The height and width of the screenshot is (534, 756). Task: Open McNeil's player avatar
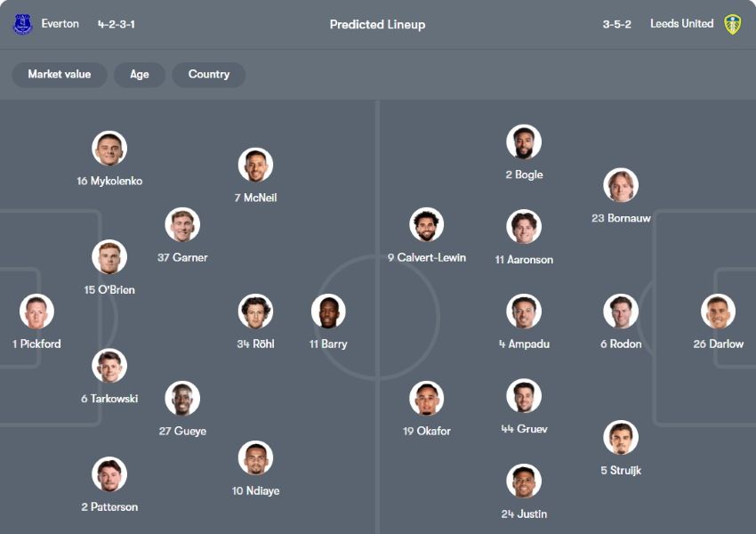pyautogui.click(x=255, y=166)
